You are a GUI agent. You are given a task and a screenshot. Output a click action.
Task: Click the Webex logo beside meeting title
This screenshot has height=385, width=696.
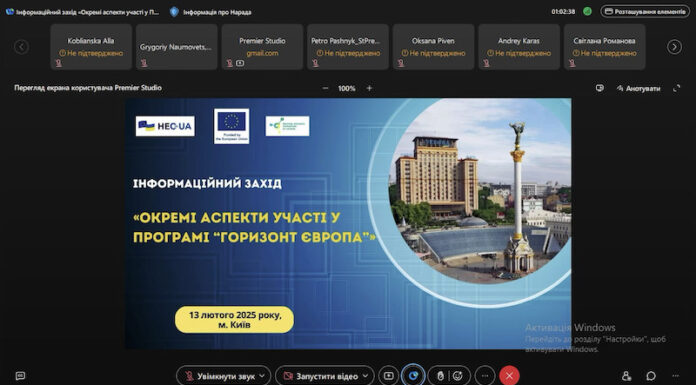10,12
